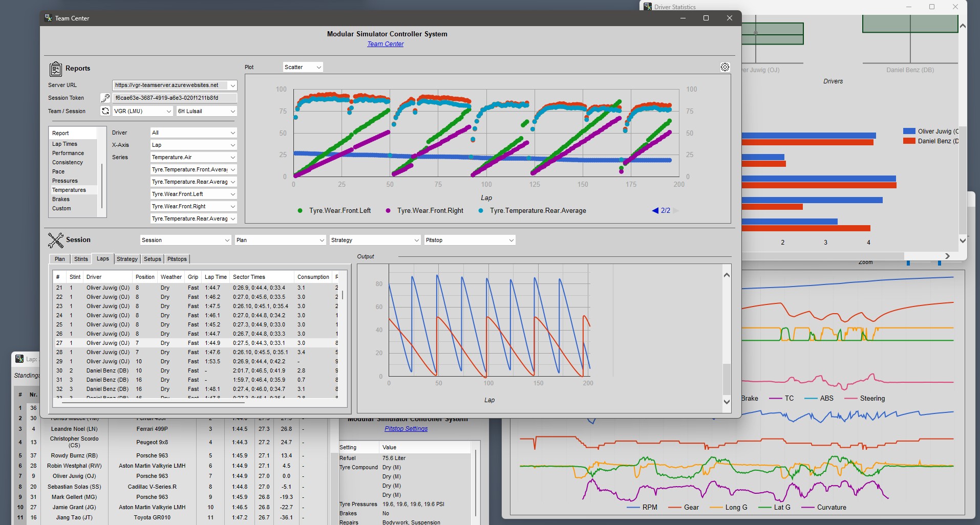Click the Laps table vertical scrollbar thumb

(x=343, y=295)
